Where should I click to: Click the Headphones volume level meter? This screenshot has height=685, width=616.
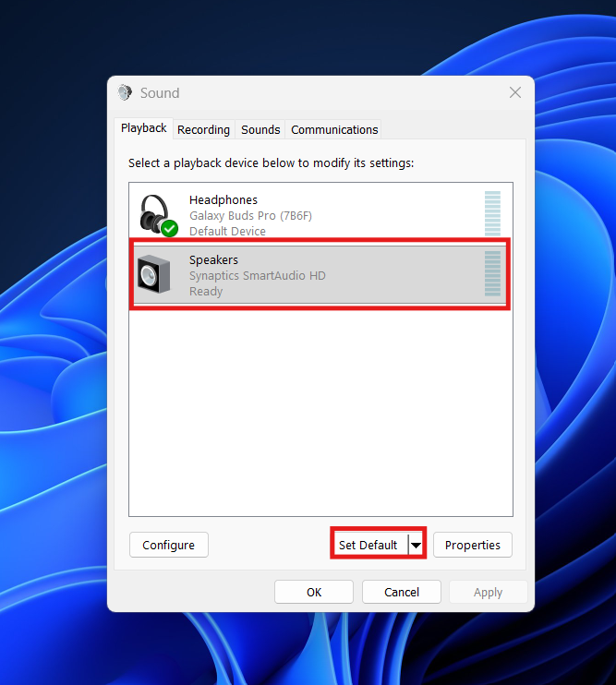pos(492,213)
